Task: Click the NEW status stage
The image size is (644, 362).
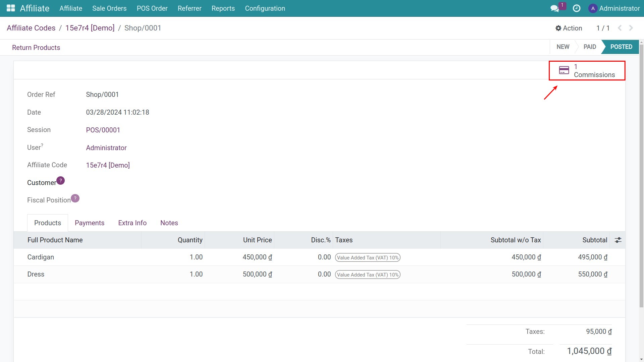Action: pyautogui.click(x=563, y=47)
